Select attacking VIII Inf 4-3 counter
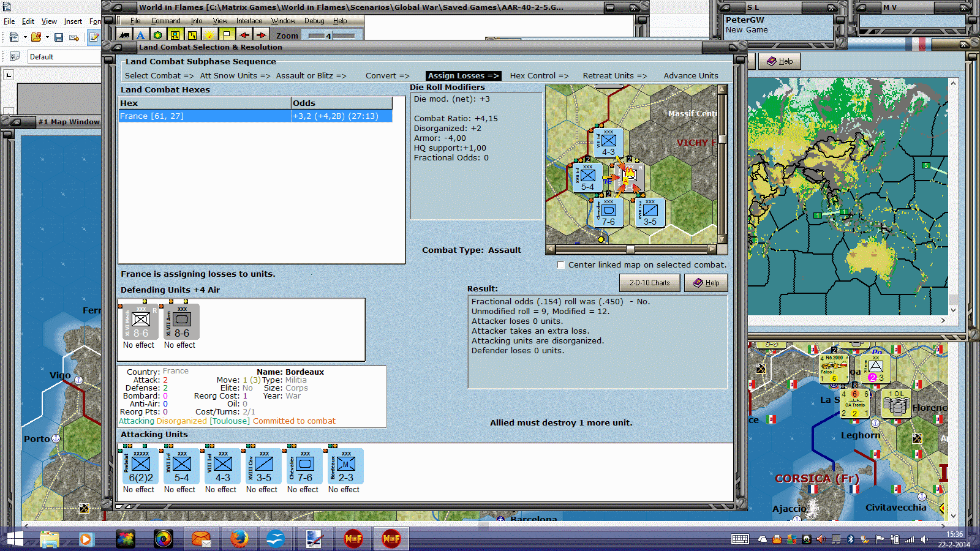Screen dimensions: 980x551 (x=223, y=467)
